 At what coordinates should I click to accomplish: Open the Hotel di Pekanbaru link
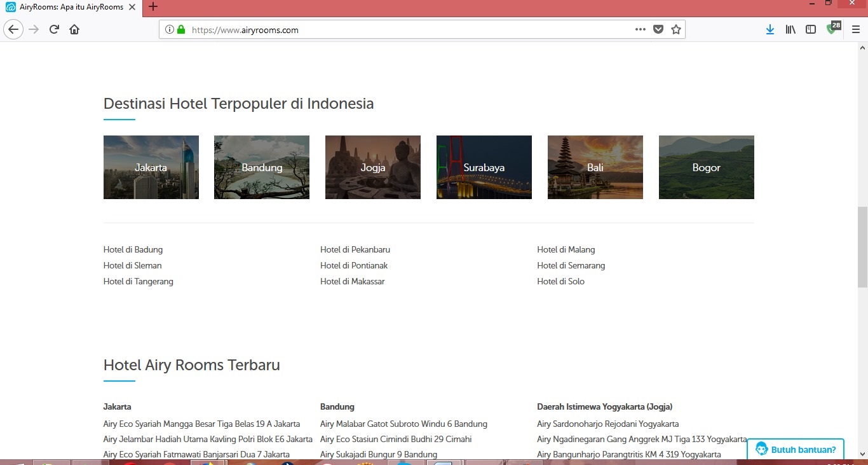coord(355,249)
